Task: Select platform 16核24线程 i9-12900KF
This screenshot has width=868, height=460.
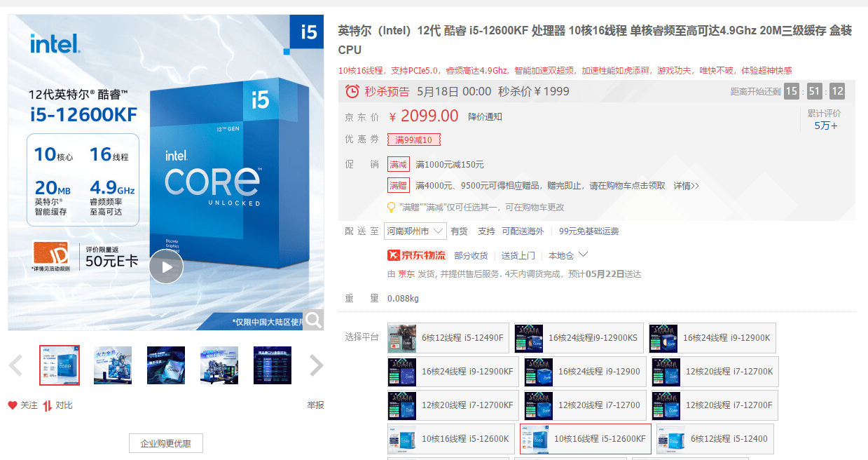Action: click(x=453, y=372)
